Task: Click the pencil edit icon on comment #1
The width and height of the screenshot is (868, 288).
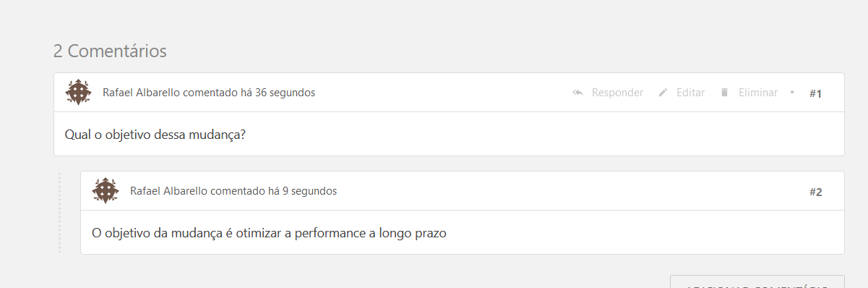Action: [663, 93]
